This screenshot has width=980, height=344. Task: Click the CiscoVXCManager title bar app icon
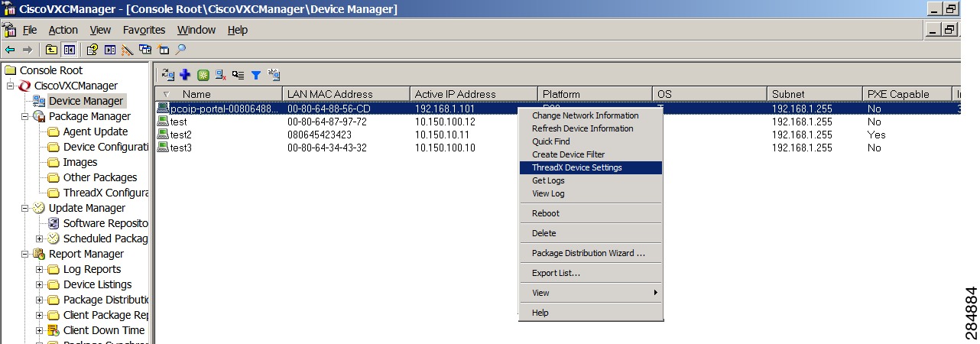(x=10, y=9)
